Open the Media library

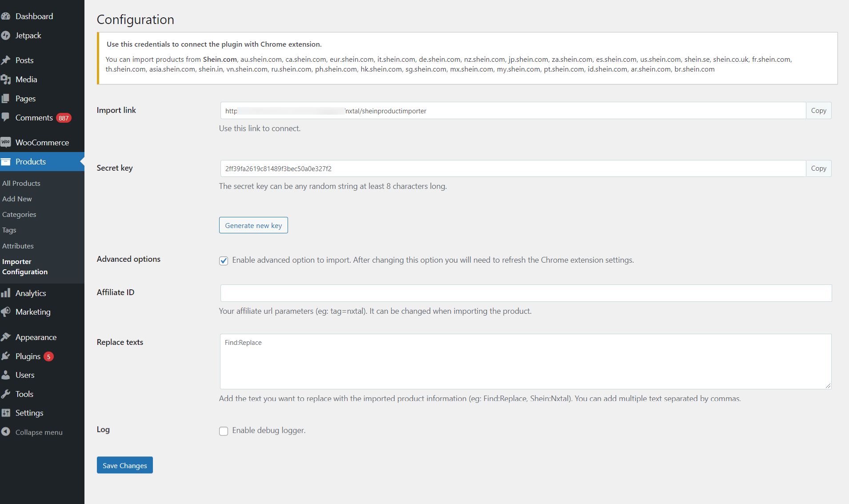(x=26, y=79)
